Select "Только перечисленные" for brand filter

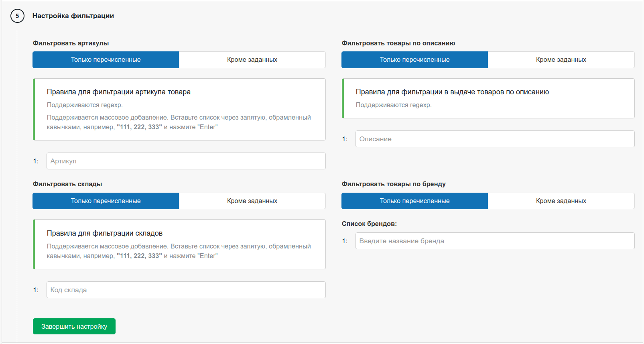click(x=414, y=201)
